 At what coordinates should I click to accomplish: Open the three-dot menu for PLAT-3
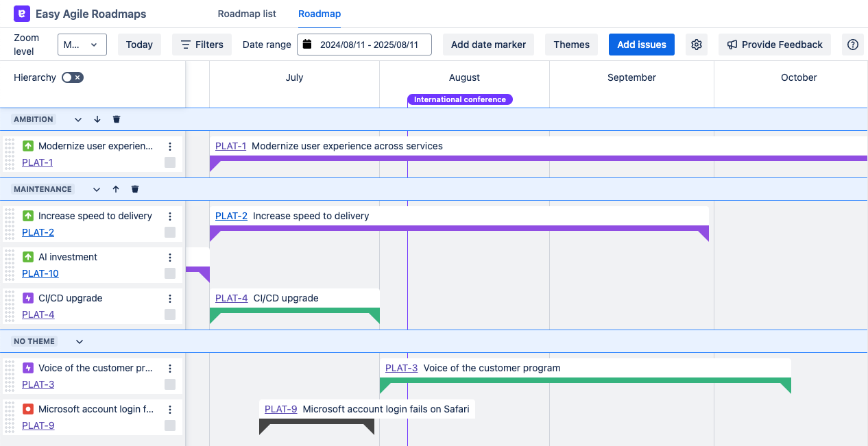[x=170, y=368]
